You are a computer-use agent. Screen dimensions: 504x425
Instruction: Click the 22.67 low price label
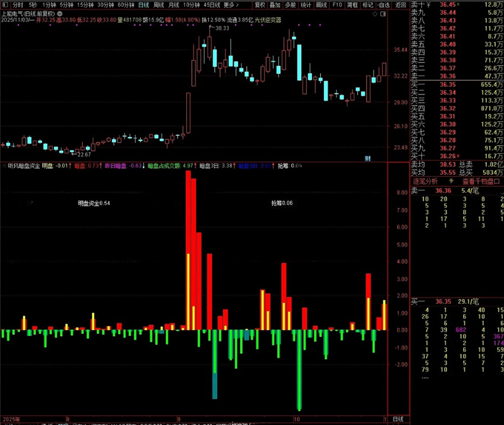84,154
